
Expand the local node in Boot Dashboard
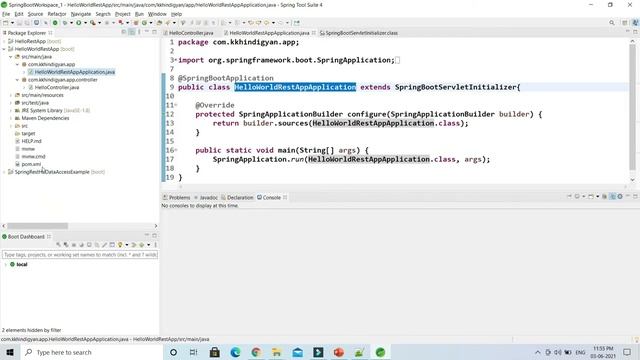pos(5,264)
